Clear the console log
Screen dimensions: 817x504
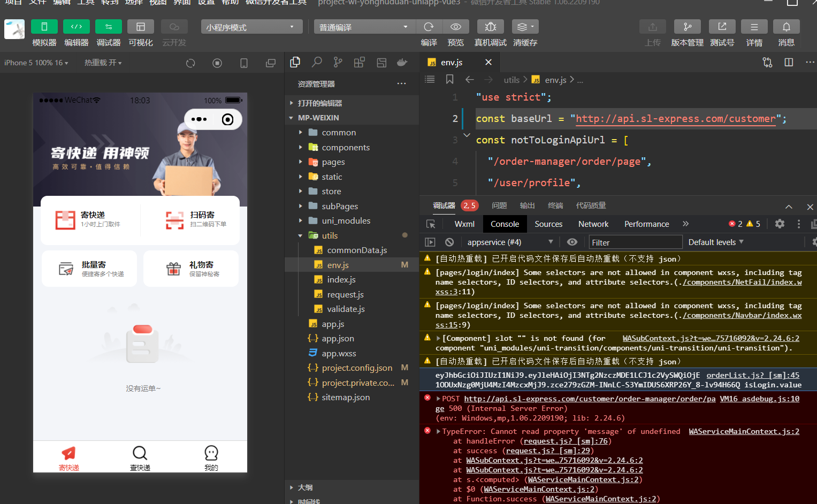(x=449, y=242)
